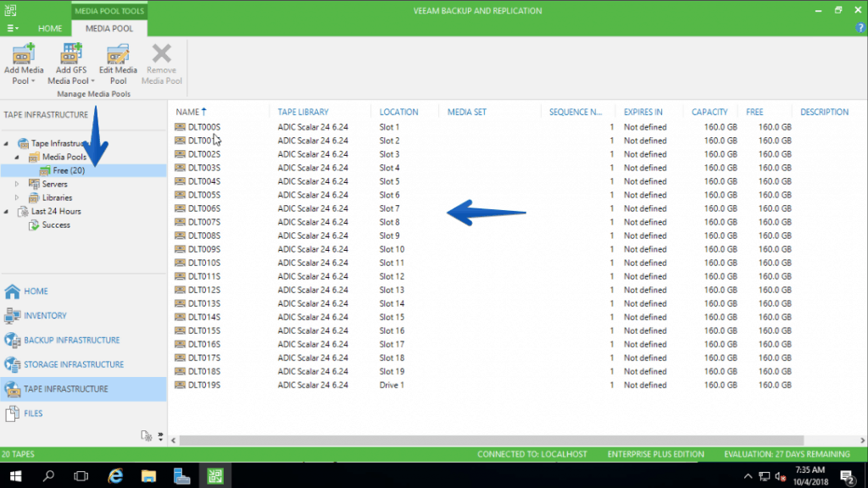The image size is (868, 488).
Task: Click the Add GFS Media Pool icon
Action: pos(71,53)
